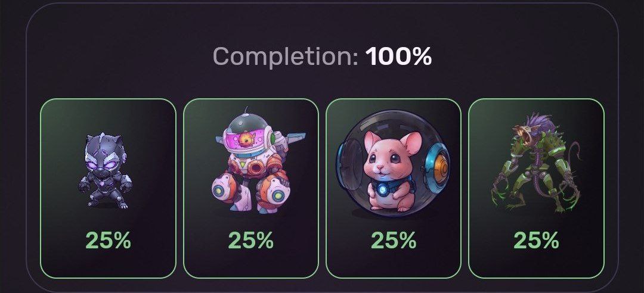Click the 25% label under panther robot
644x293 pixels.
(108, 241)
